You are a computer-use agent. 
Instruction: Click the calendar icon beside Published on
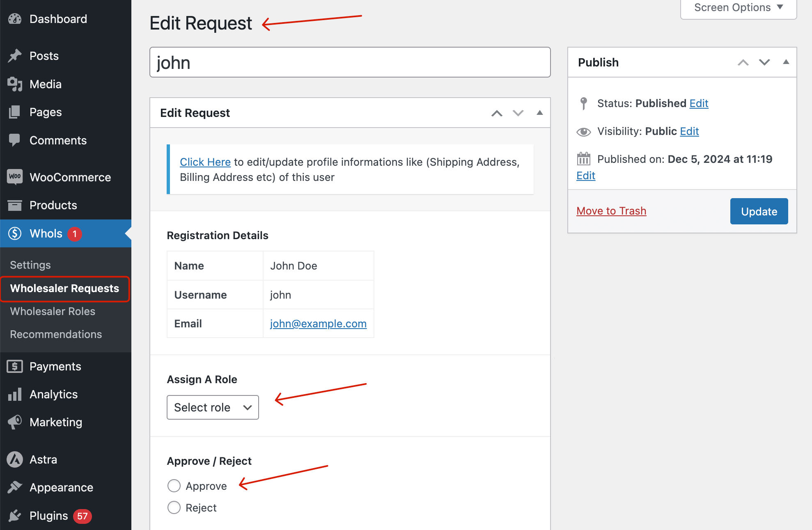pyautogui.click(x=583, y=159)
